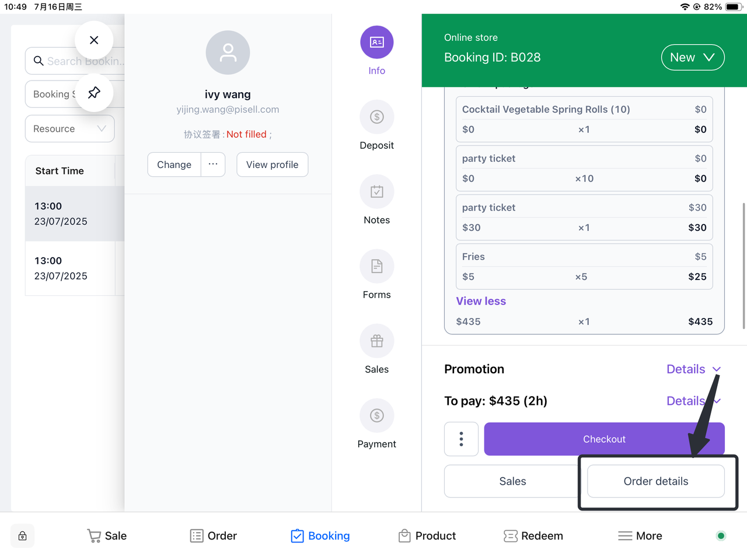Open the Deposit section icon

tap(376, 117)
